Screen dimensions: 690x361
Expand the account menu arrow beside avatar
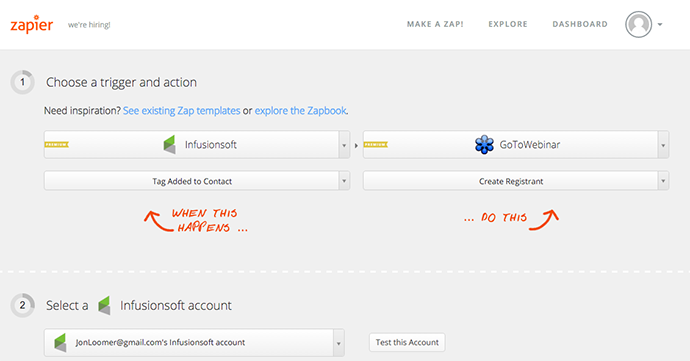tap(660, 25)
